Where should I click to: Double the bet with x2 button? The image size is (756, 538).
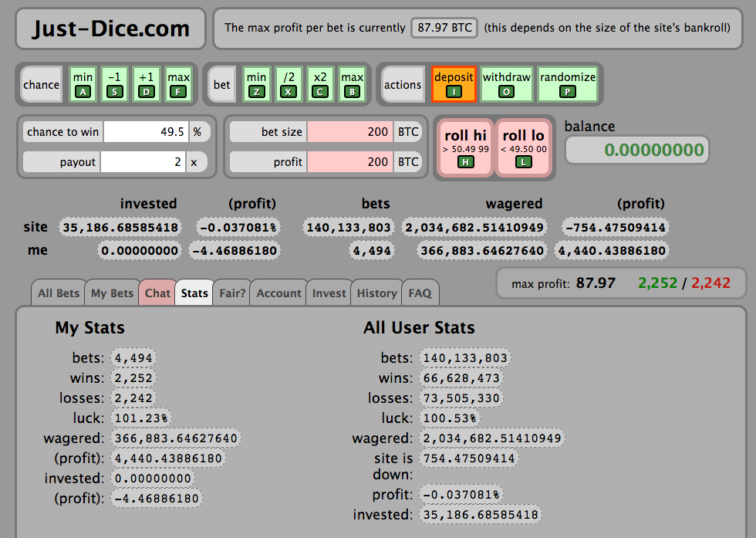tap(320, 84)
